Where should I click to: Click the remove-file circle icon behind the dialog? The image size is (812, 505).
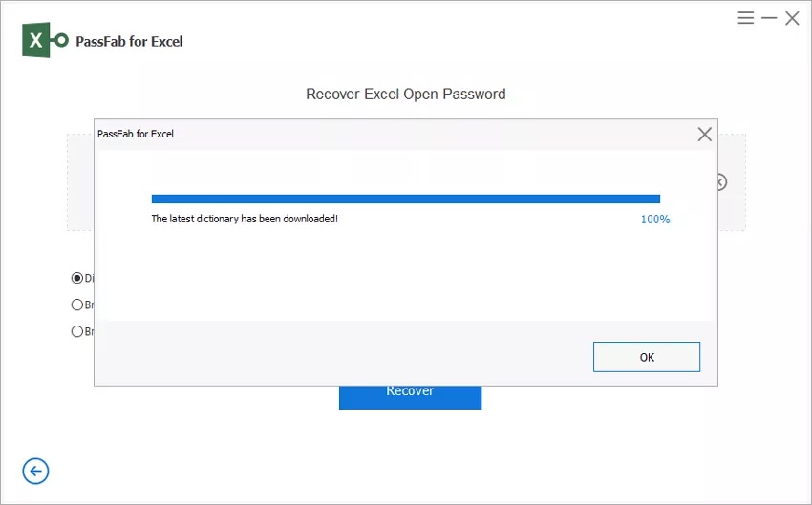point(722,182)
